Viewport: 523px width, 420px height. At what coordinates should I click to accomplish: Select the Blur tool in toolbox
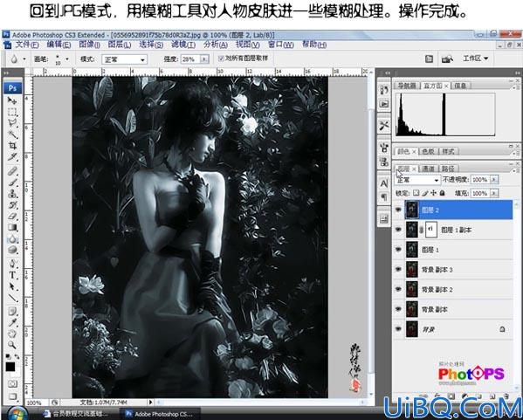click(x=12, y=239)
